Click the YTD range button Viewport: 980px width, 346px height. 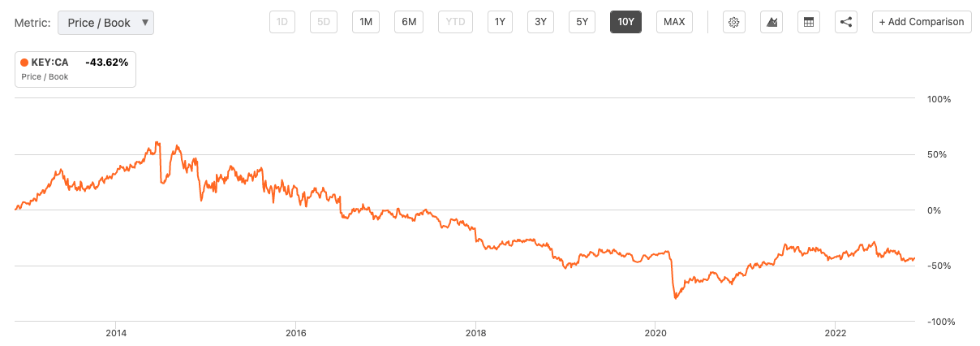pos(455,22)
